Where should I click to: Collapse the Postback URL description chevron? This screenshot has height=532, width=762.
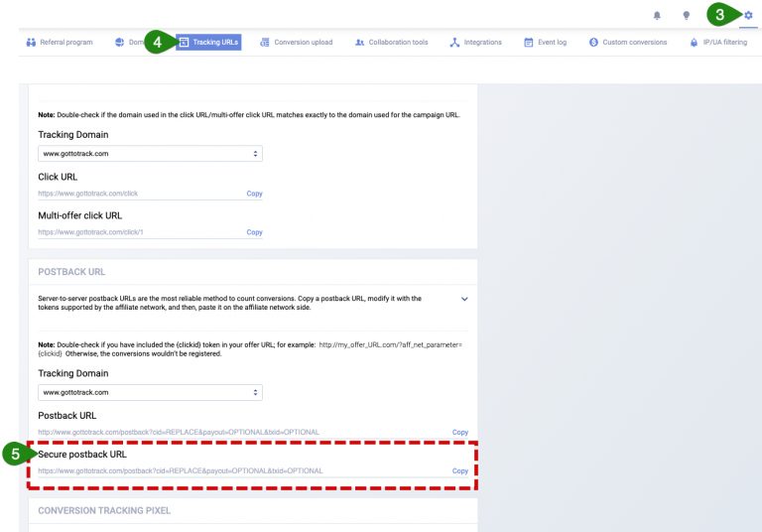pyautogui.click(x=464, y=299)
